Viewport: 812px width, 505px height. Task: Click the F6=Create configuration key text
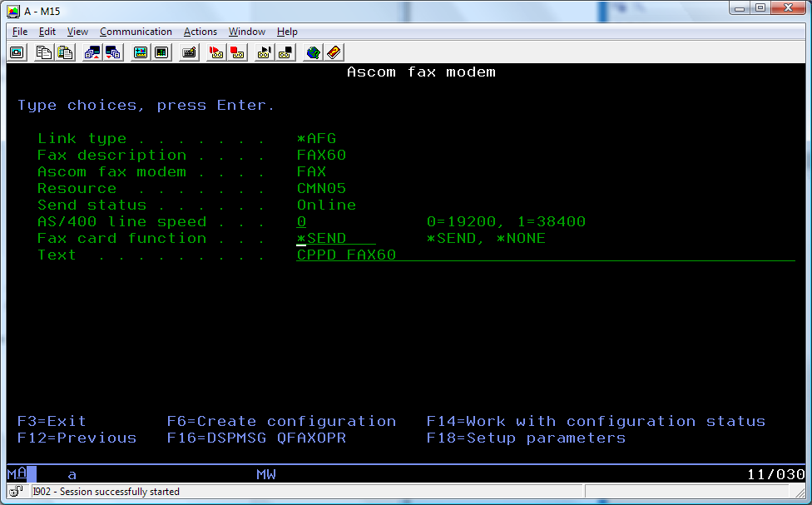tap(282, 421)
